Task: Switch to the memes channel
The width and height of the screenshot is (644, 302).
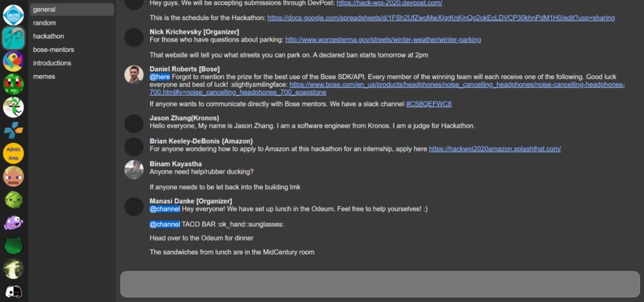Action: (x=72, y=77)
